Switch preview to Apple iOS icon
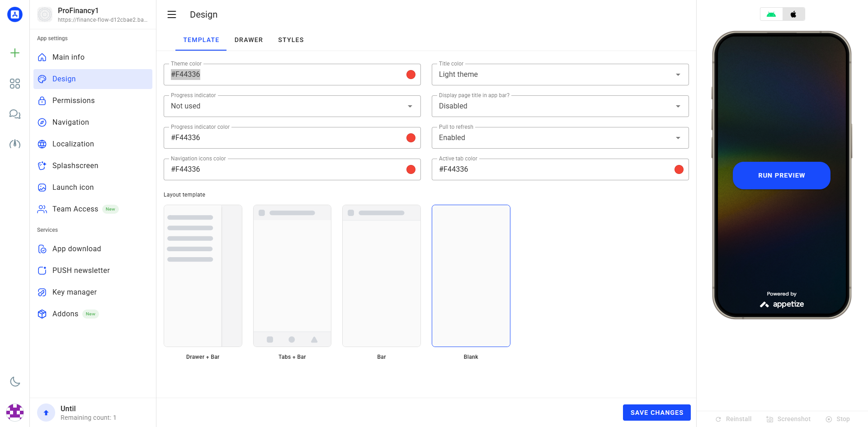The width and height of the screenshot is (868, 427). pos(793,14)
